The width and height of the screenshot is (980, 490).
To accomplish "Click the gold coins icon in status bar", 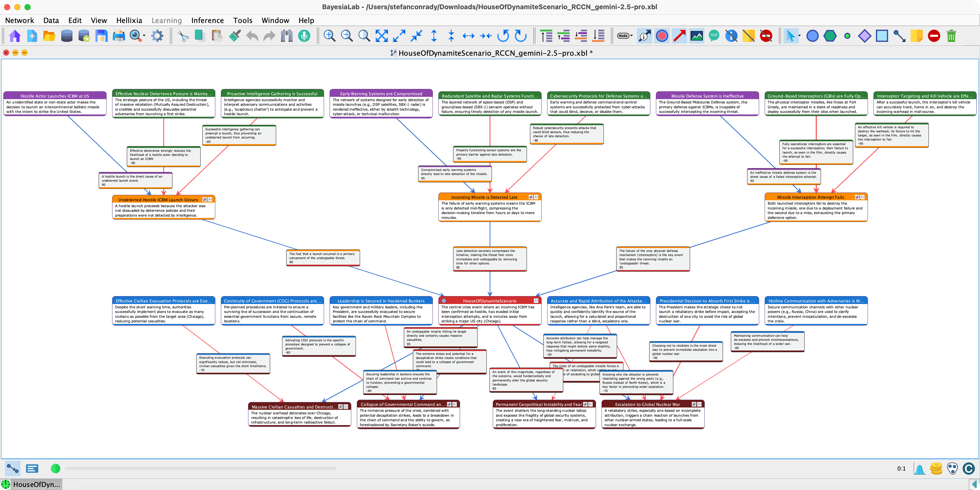I will (936, 468).
